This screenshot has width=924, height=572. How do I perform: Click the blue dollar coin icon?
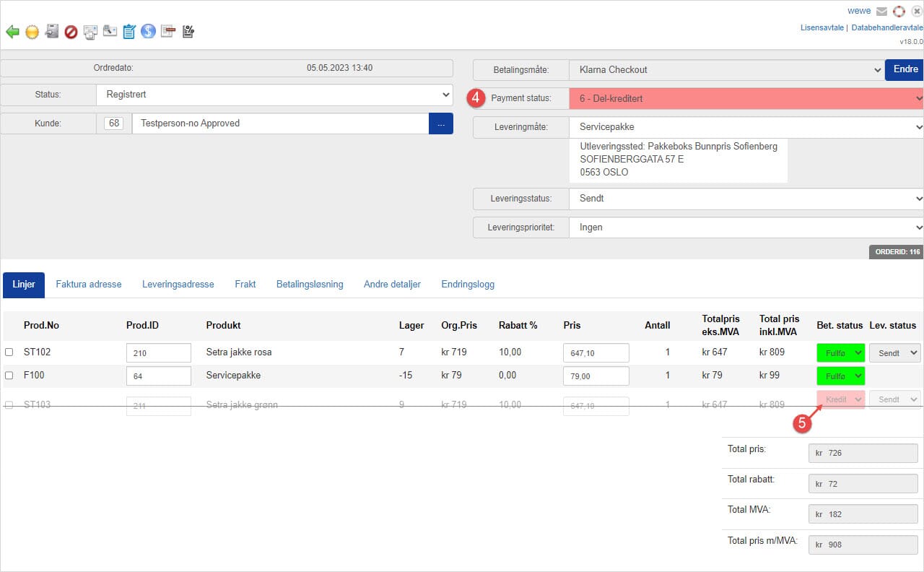149,31
